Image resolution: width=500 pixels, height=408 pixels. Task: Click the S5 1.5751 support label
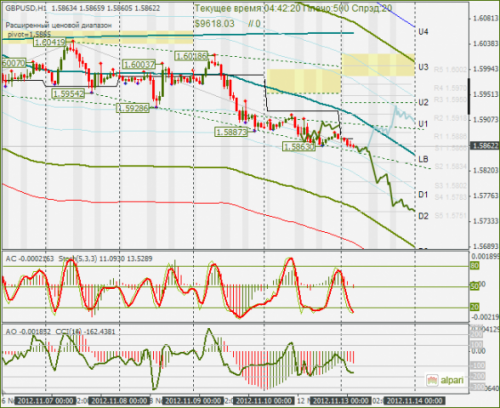click(450, 216)
